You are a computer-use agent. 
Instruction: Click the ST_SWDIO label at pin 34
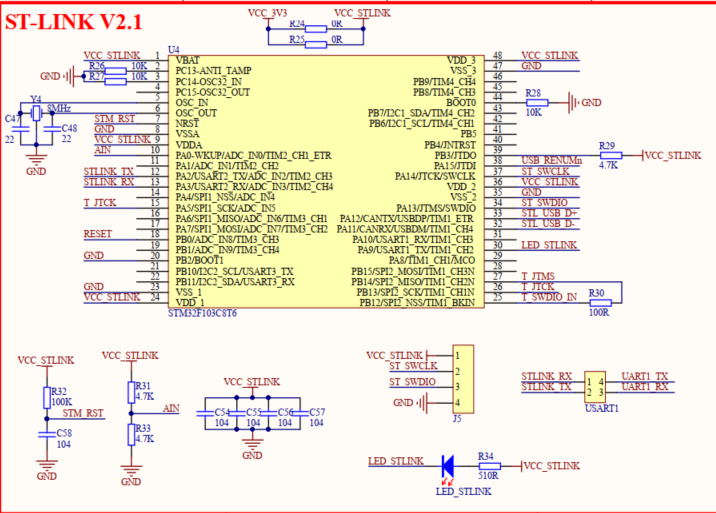[x=545, y=202]
